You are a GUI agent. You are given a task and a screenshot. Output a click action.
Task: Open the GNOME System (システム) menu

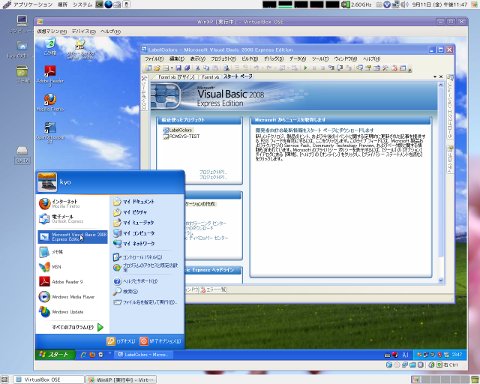click(x=82, y=5)
